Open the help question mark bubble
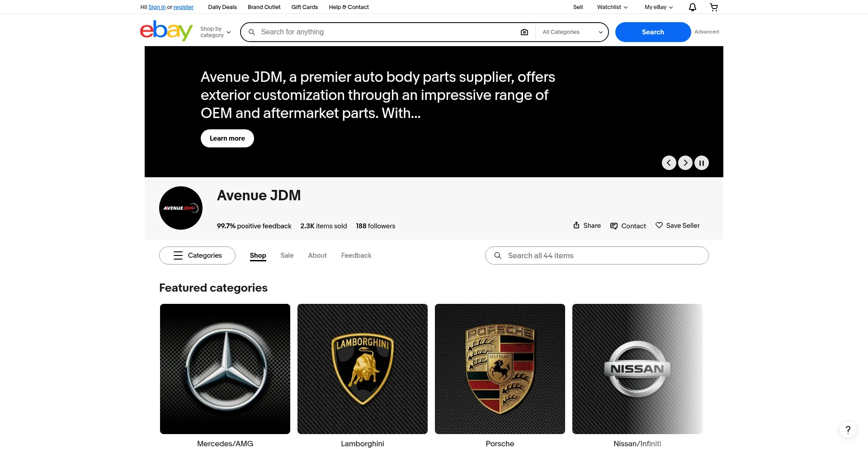 click(x=848, y=430)
